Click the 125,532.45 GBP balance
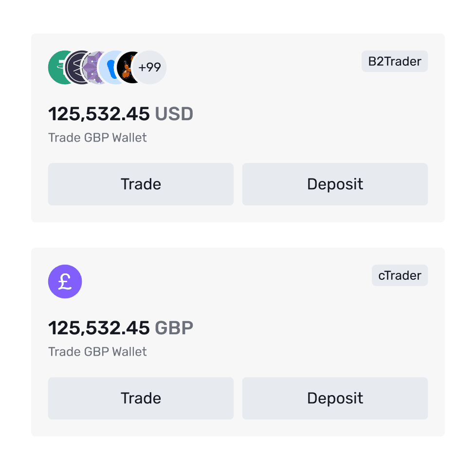 click(x=120, y=327)
